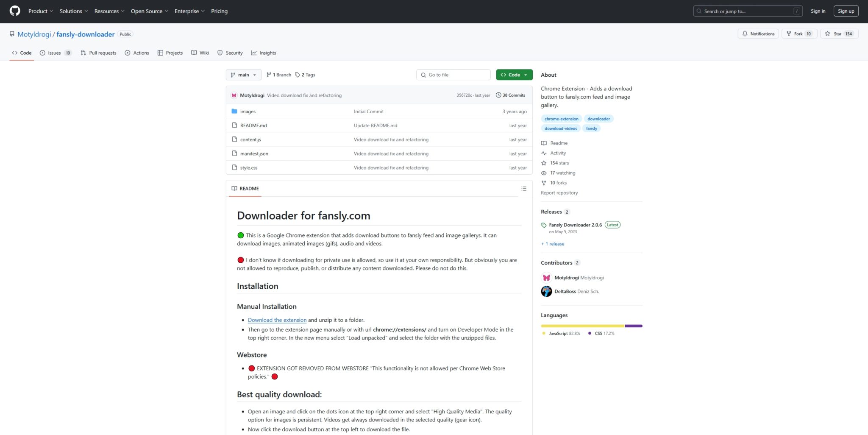The image size is (868, 435).
Task: Open Fansly Downloader 2.0.6 release
Action: 575,225
